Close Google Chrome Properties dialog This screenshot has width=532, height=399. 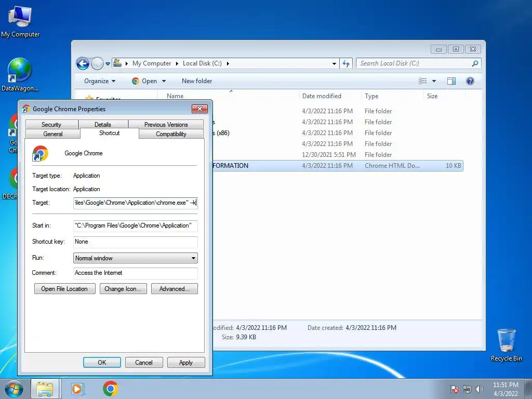coord(199,109)
